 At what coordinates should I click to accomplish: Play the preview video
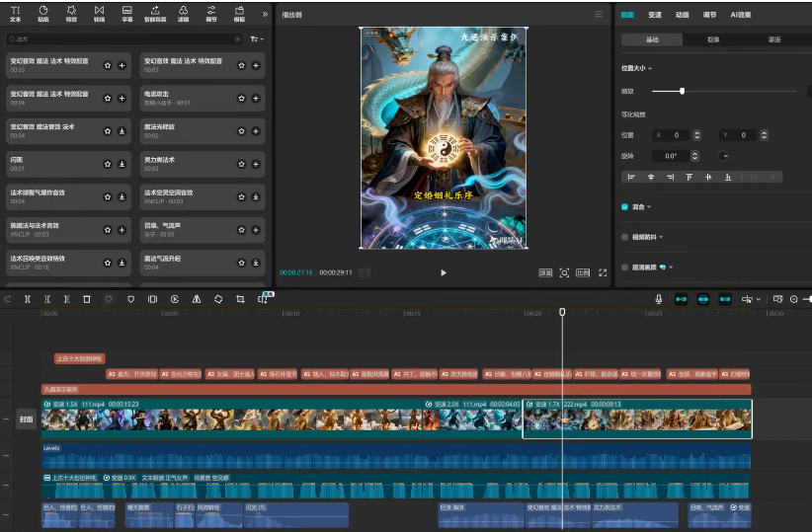point(444,272)
